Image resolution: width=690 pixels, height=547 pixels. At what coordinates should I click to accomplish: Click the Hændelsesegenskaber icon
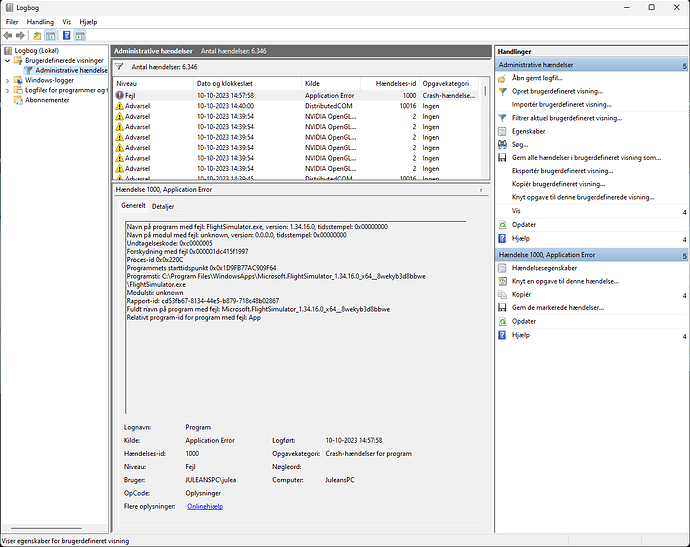click(x=502, y=268)
